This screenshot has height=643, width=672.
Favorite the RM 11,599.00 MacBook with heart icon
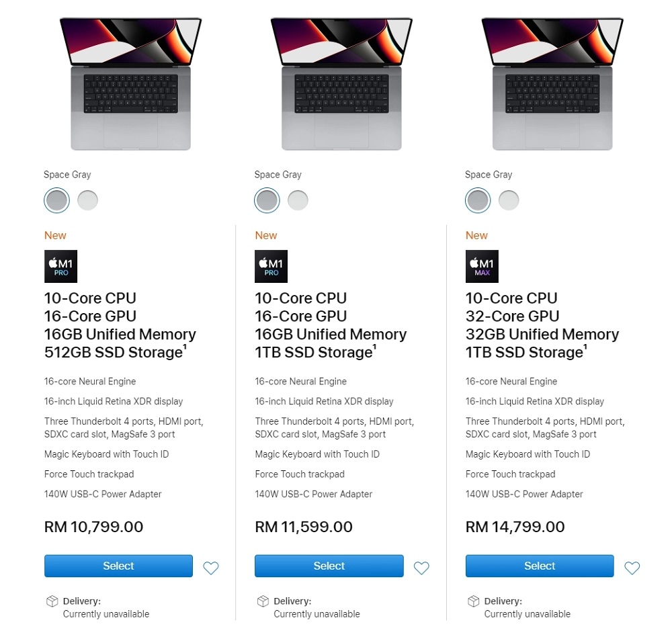[x=421, y=568]
